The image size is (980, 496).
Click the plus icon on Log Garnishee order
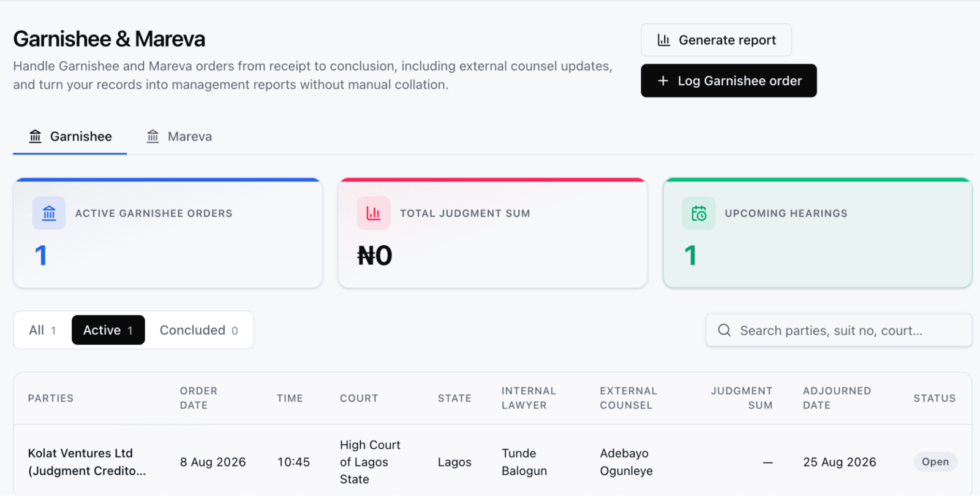(x=663, y=81)
